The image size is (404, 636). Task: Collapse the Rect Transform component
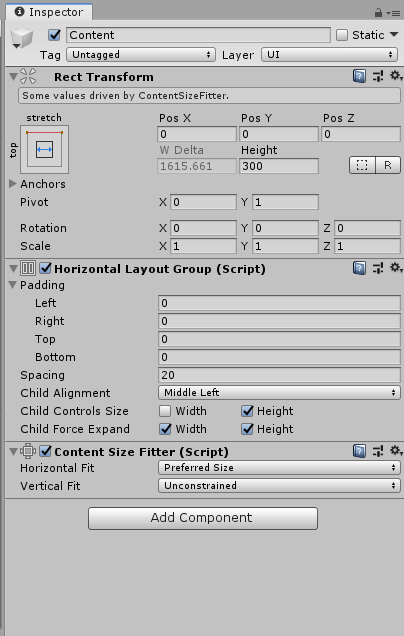click(x=13, y=76)
